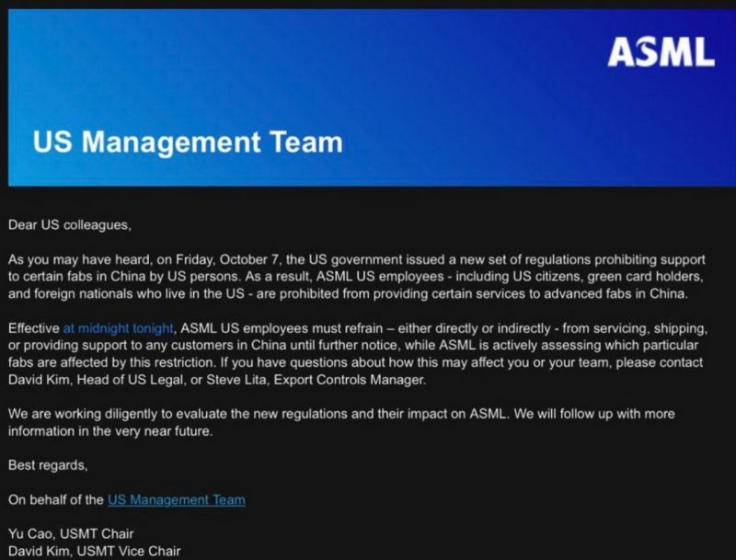
Task: Click "information in the very near future" line
Action: pyautogui.click(x=110, y=431)
